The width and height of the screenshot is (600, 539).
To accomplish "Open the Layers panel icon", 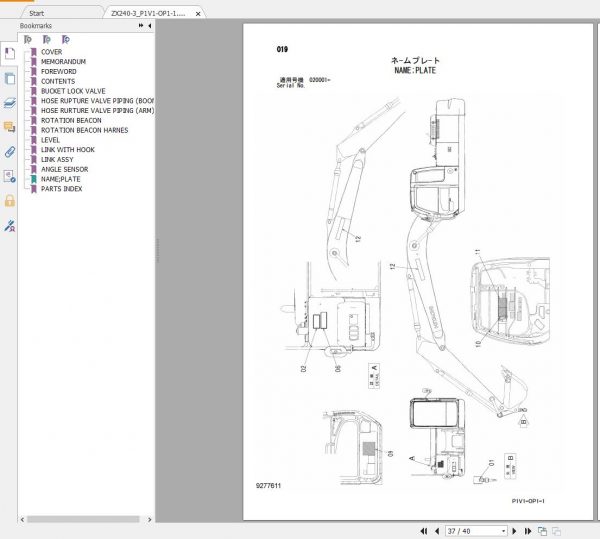I will coord(10,103).
